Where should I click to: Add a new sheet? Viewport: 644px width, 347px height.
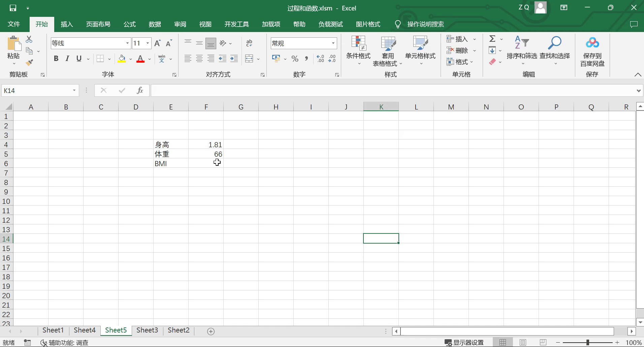point(211,332)
